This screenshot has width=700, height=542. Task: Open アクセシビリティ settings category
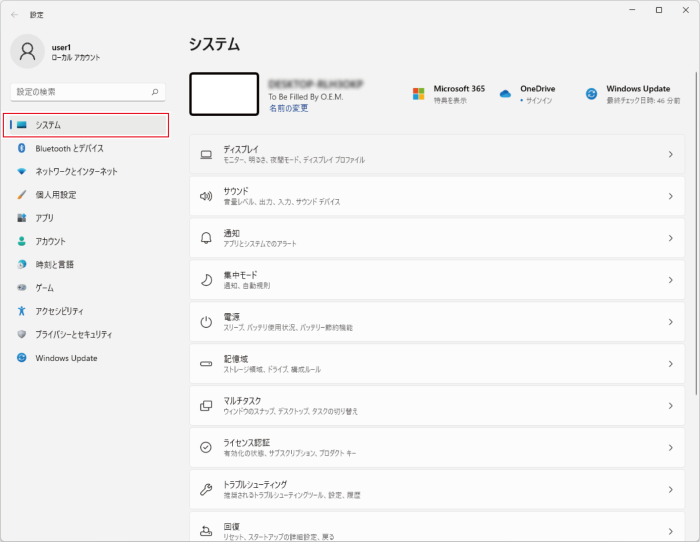[x=86, y=311]
